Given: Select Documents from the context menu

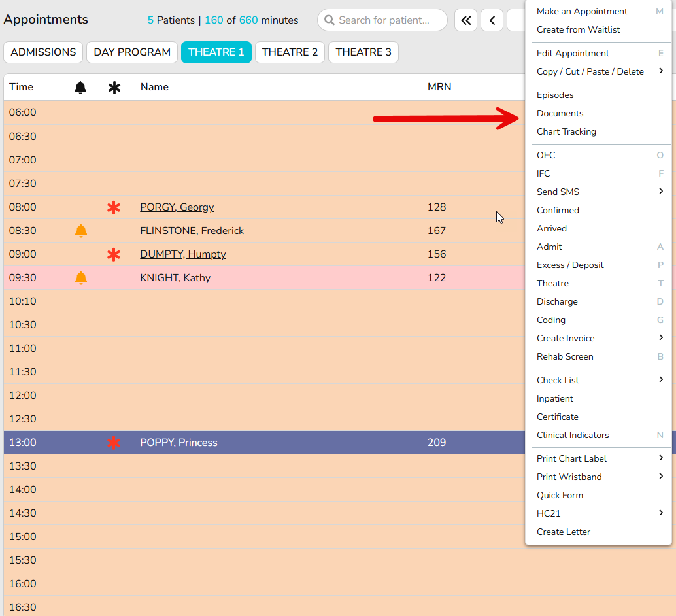Looking at the screenshot, I should click(x=560, y=113).
